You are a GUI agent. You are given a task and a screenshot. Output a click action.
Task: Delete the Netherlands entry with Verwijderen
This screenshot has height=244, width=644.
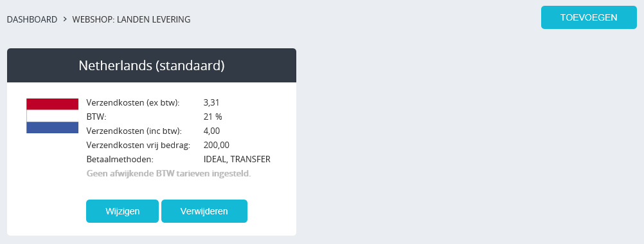(204, 211)
